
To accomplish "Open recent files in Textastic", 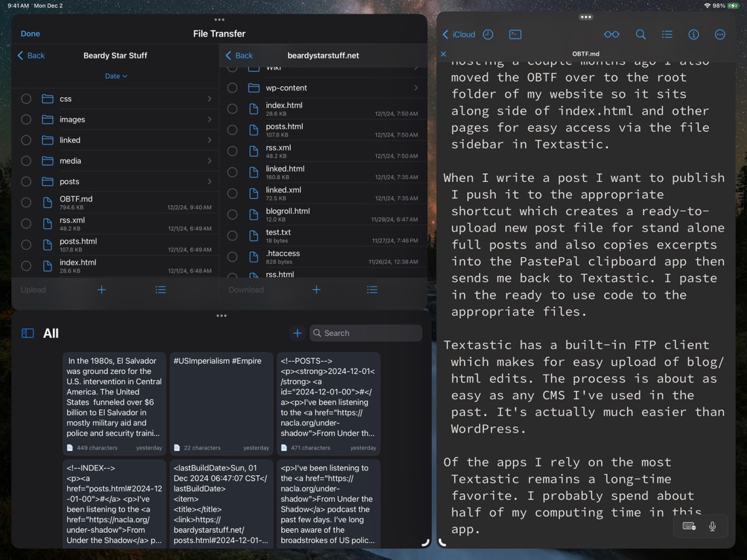I will (x=488, y=34).
